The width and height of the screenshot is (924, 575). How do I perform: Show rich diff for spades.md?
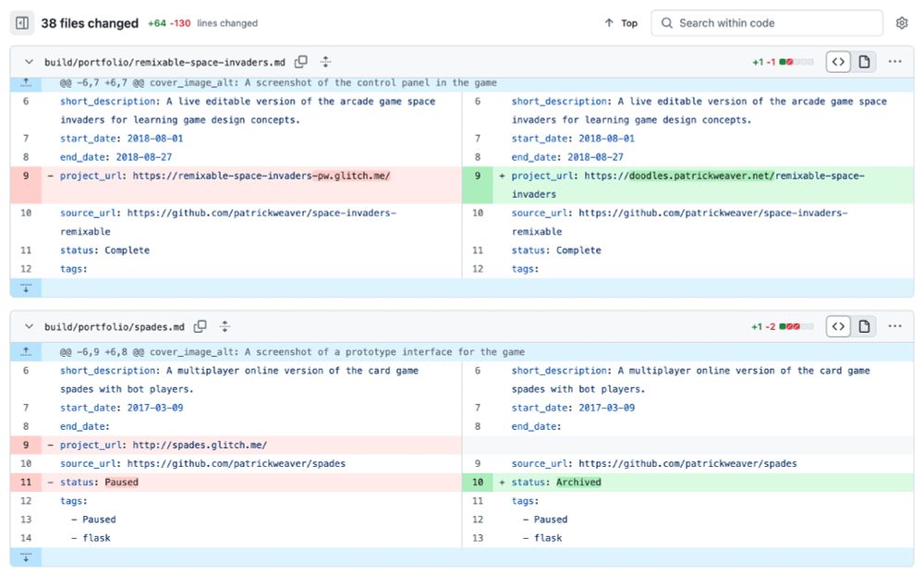click(864, 326)
